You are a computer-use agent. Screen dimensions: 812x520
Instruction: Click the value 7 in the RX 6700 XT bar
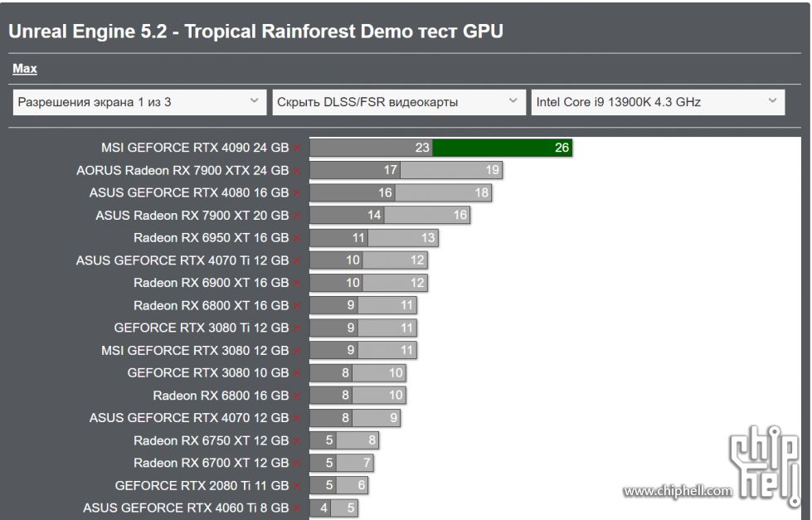point(367,463)
